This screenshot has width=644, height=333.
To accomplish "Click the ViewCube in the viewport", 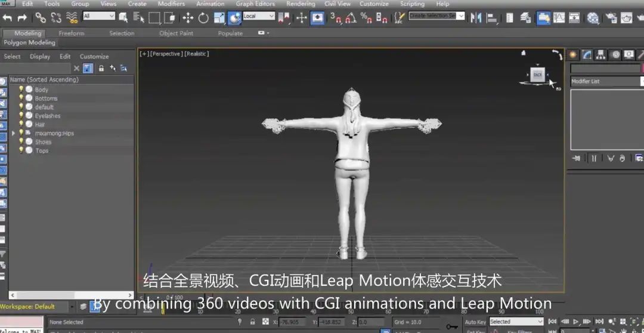I will click(x=537, y=75).
